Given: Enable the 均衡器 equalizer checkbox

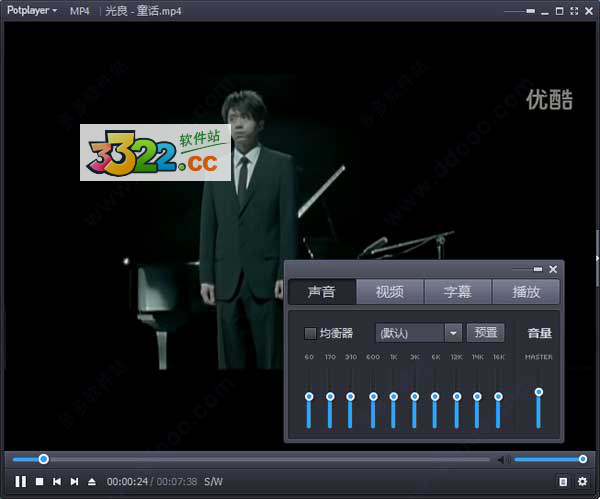Looking at the screenshot, I should pyautogui.click(x=310, y=333).
